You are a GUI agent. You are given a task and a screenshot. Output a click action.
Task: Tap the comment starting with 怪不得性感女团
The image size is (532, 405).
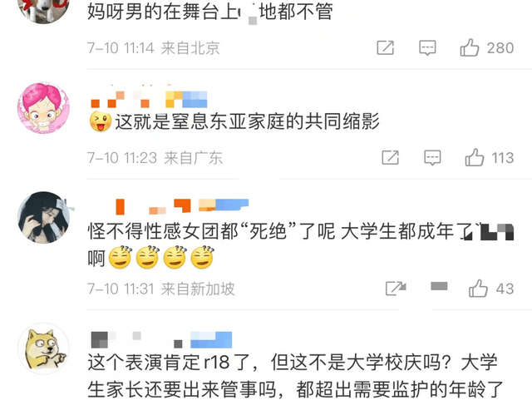pyautogui.click(x=301, y=244)
